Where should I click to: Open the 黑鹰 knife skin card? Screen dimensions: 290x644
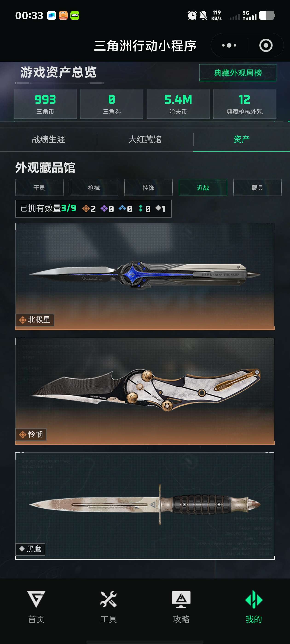coord(145,506)
